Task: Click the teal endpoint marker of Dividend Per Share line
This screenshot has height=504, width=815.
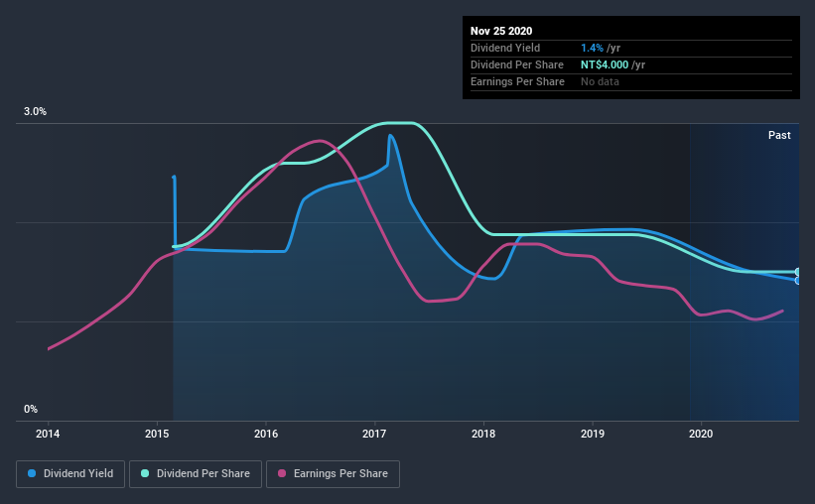Action: (x=798, y=272)
